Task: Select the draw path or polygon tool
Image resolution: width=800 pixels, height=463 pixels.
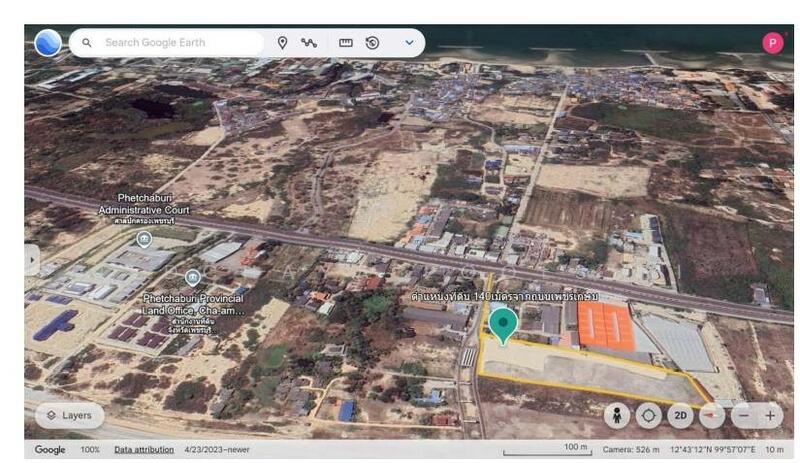Action: (x=309, y=43)
